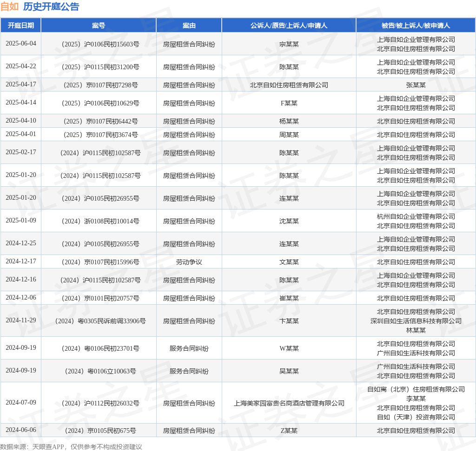
Task: Select case number (2025)沪0106民初10629号
Action: coord(100,104)
